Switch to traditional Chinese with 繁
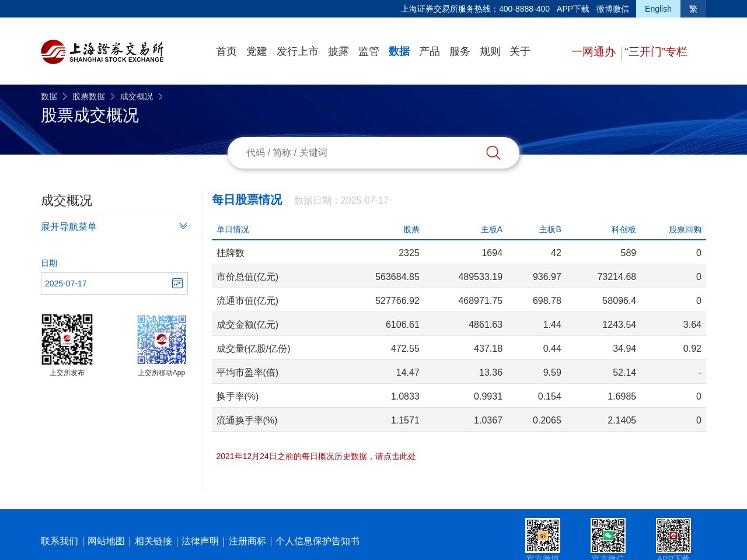 693,9
